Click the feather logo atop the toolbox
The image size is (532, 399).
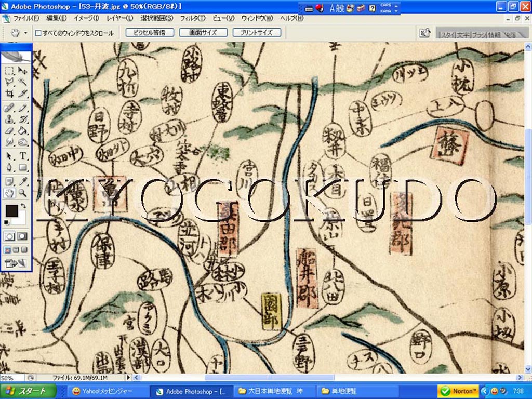(x=16, y=56)
